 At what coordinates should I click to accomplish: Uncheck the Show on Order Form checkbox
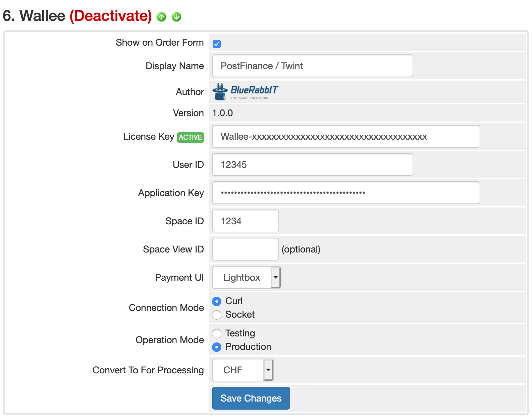(217, 44)
